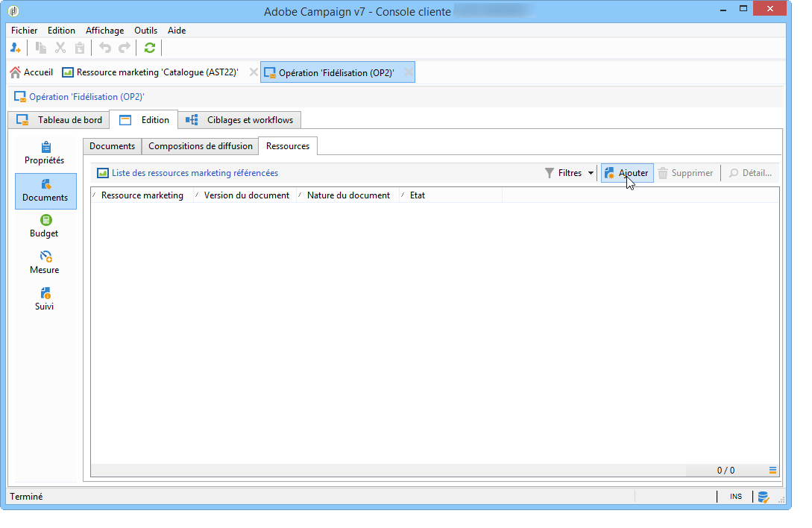Open the Outils menu
812x528 pixels.
[x=146, y=31]
